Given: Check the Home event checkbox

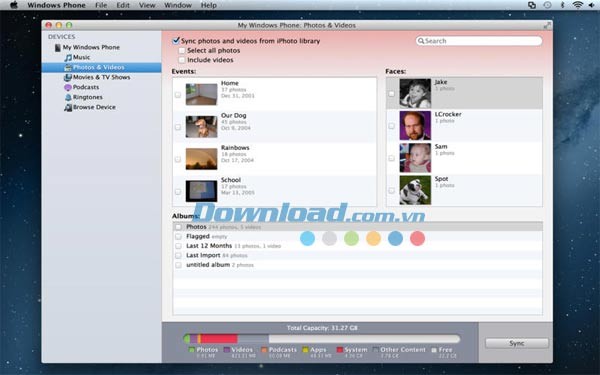Looking at the screenshot, I should click(x=178, y=95).
